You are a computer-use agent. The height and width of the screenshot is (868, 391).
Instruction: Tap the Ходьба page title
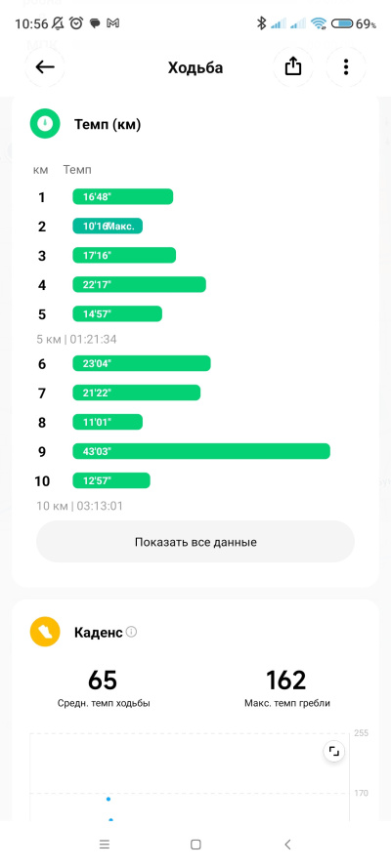point(195,67)
